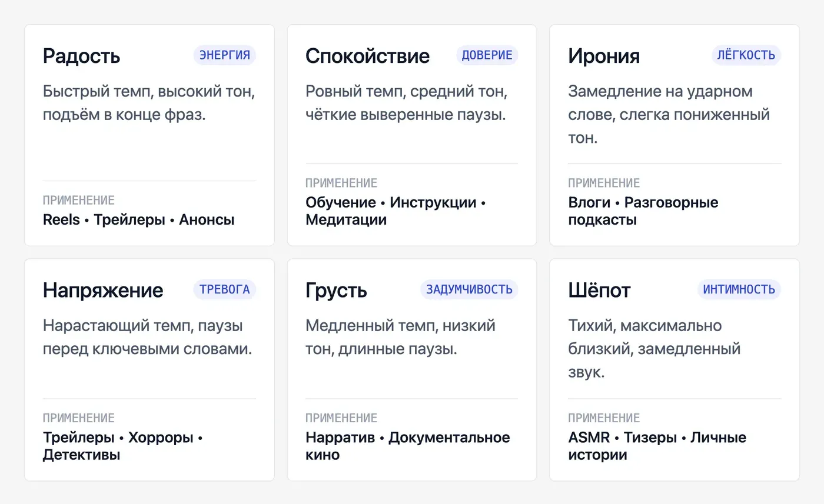This screenshot has height=504, width=824.
Task: Click the "Шёпот" card title
Action: click(x=599, y=290)
